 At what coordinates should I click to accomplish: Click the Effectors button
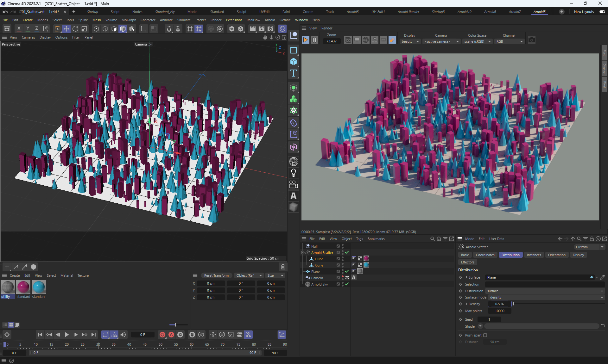pos(467,262)
